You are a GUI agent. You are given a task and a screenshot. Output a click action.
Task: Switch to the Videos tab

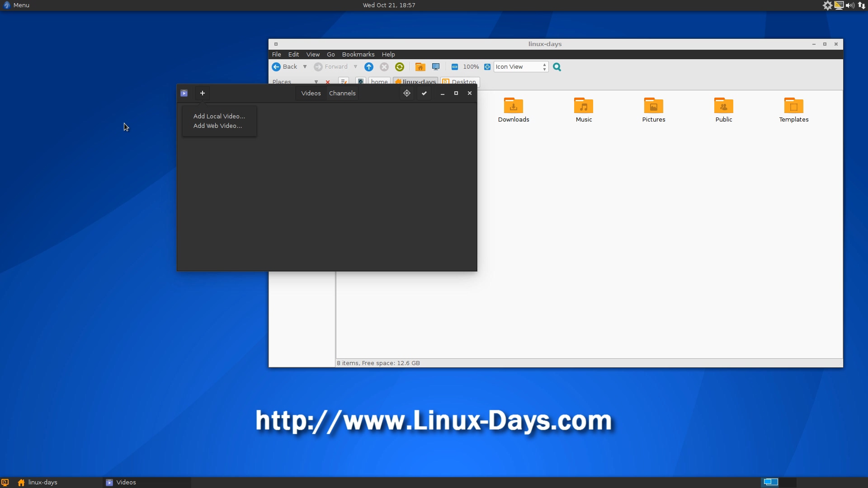click(311, 93)
